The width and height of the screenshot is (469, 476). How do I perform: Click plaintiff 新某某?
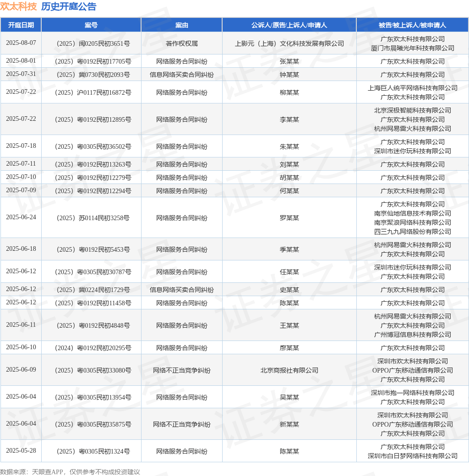(x=289, y=424)
